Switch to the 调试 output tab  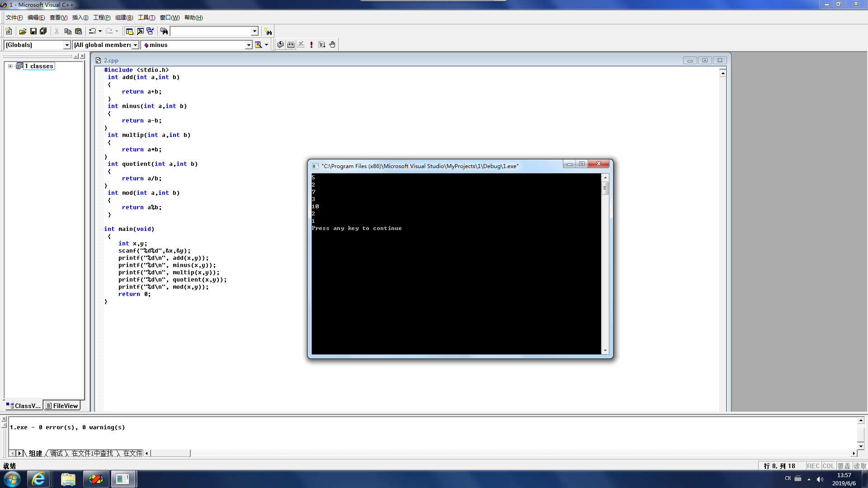[x=57, y=453]
